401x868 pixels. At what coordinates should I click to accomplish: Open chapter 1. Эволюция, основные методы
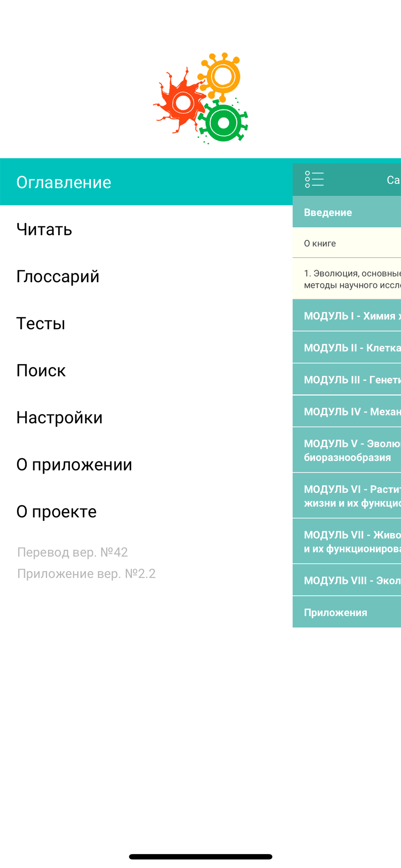coord(347,279)
